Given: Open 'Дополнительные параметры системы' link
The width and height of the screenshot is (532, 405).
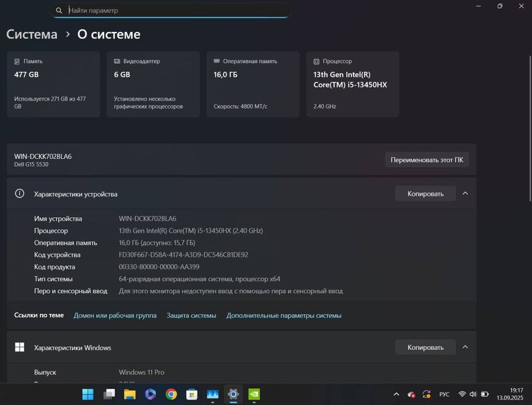Looking at the screenshot, I should 284,315.
